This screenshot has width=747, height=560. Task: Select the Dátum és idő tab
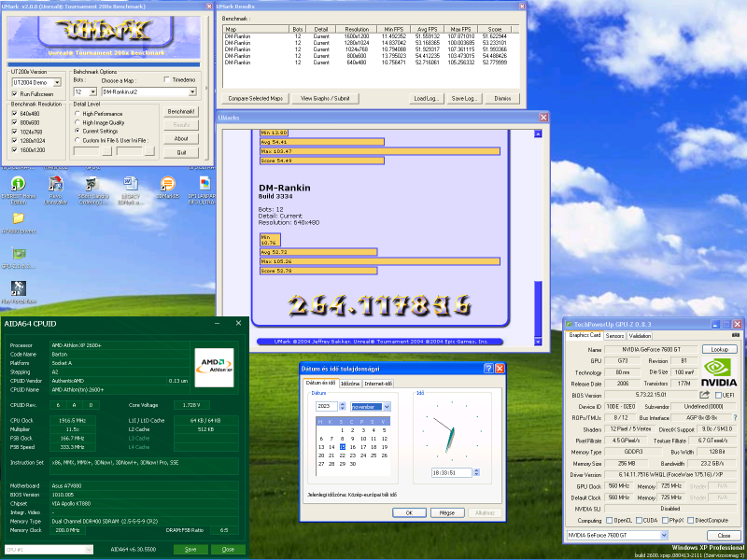(x=320, y=383)
